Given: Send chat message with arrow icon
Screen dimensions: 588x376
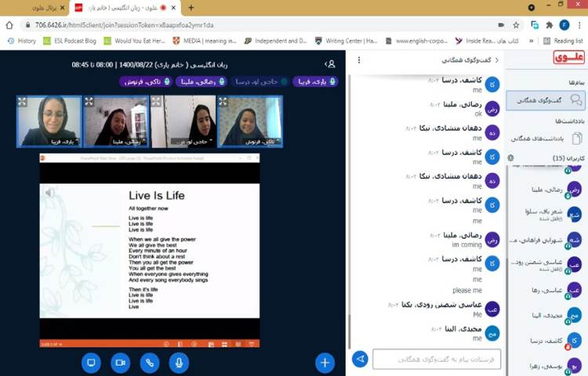Looking at the screenshot, I should point(360,360).
